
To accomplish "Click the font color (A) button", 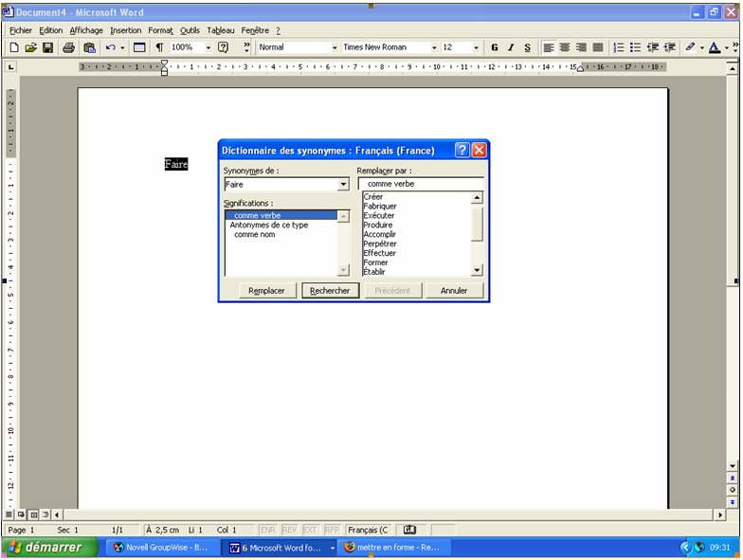I will [714, 47].
